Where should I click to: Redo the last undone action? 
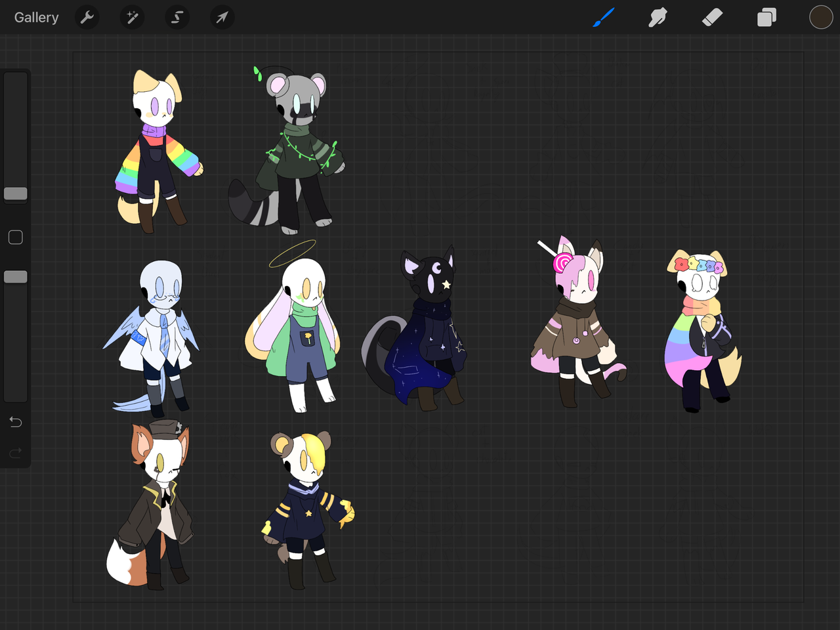point(16,453)
